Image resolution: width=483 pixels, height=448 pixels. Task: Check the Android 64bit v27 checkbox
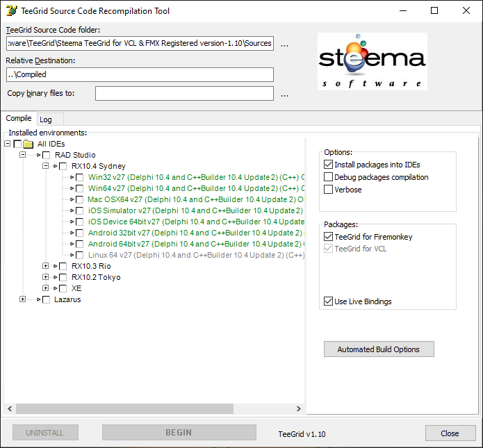(79, 244)
